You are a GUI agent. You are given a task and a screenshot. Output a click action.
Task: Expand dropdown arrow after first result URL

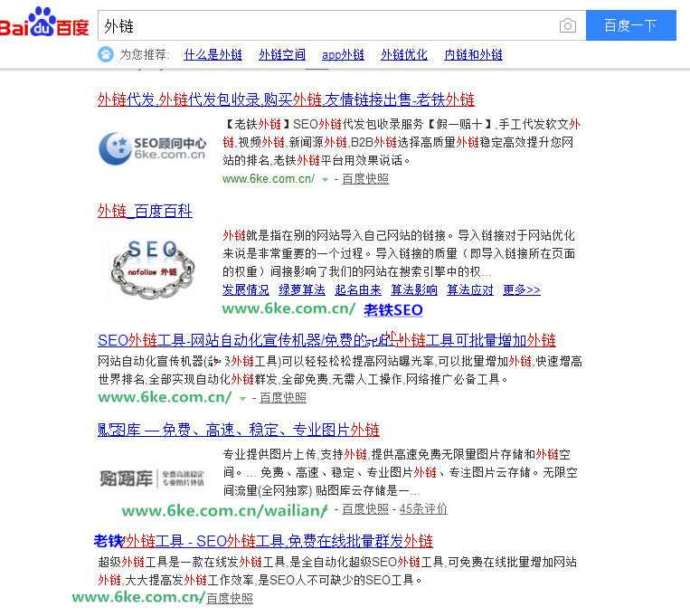tap(325, 180)
